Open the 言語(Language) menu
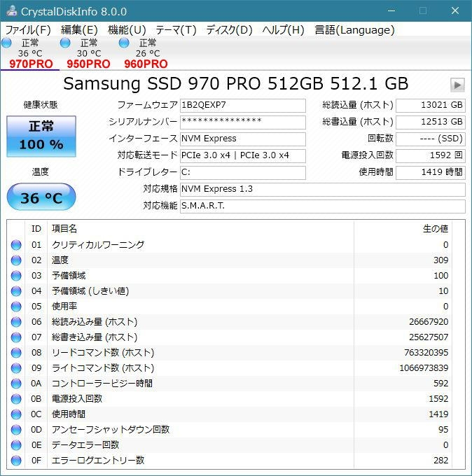The width and height of the screenshot is (472, 476). tap(354, 29)
